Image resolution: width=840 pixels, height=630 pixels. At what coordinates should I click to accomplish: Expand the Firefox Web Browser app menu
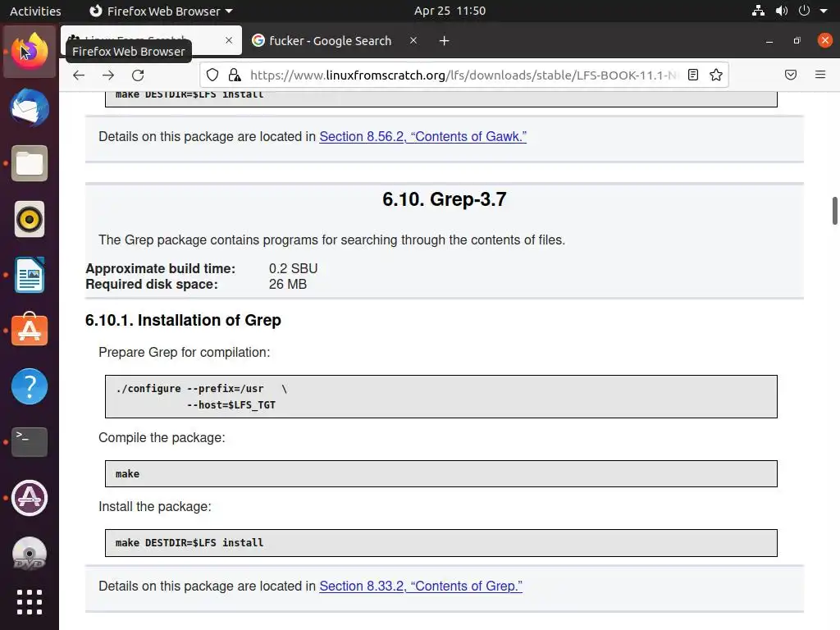coord(161,11)
